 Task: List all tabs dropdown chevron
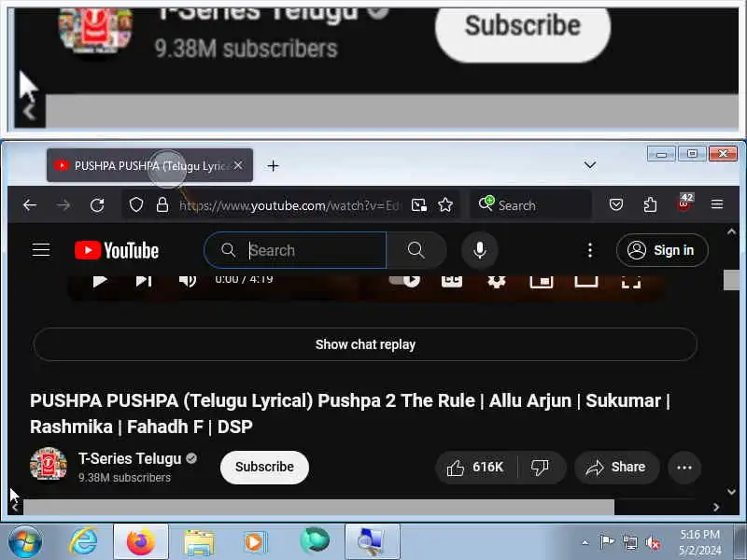(x=590, y=165)
